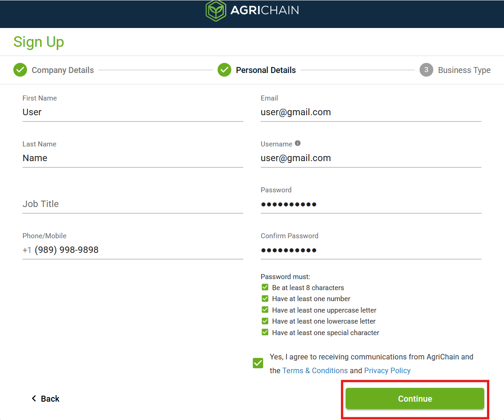Click the Confirm Password field

pyautogui.click(x=371, y=250)
